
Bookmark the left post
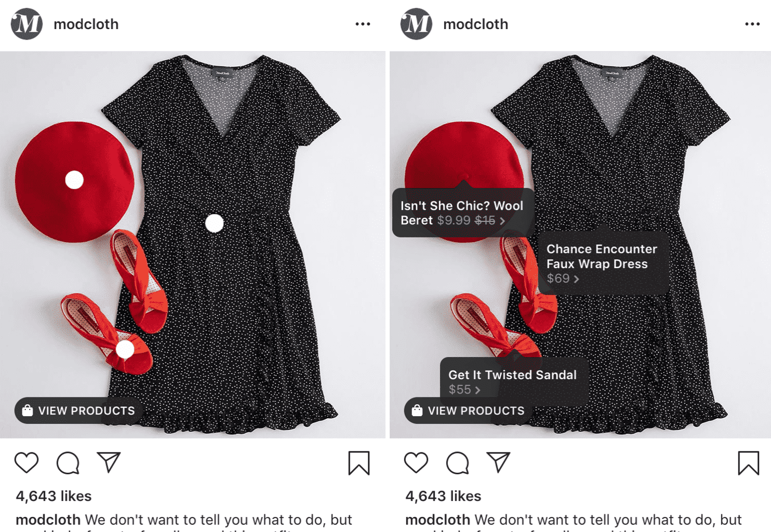coord(359,463)
